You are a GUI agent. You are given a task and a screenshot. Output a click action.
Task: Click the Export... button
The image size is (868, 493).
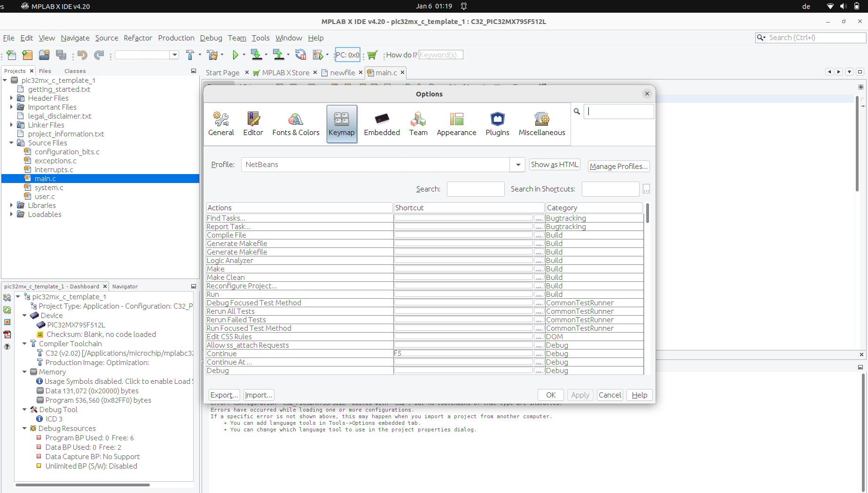[224, 395]
